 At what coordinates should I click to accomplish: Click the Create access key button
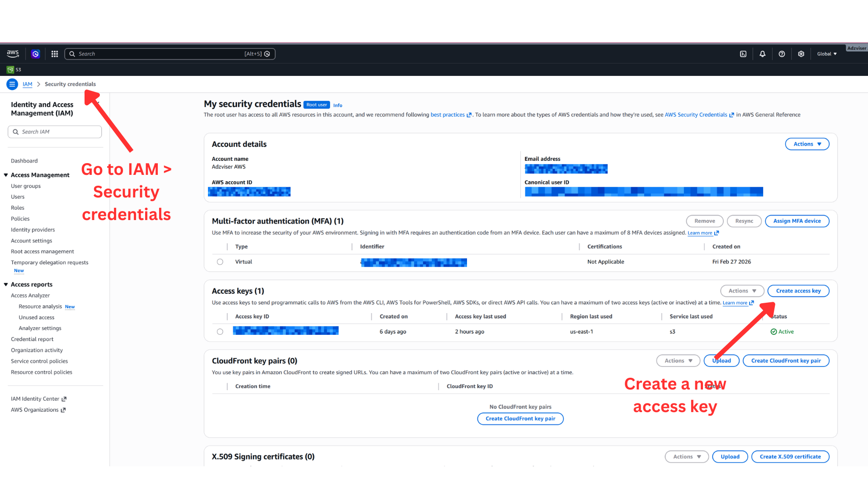tap(798, 291)
